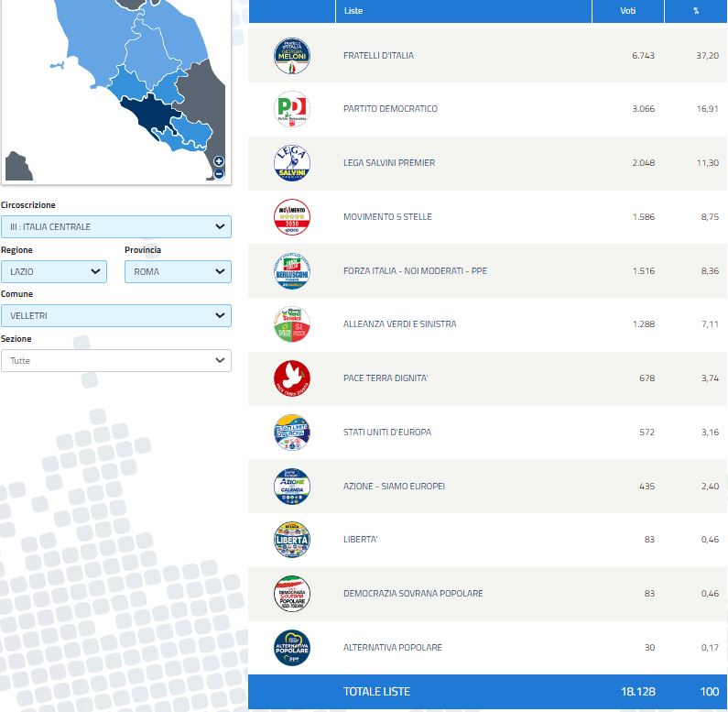Expand the Sezione dropdown showing Tutte
Screen dimensions: 728x712
tap(115, 361)
